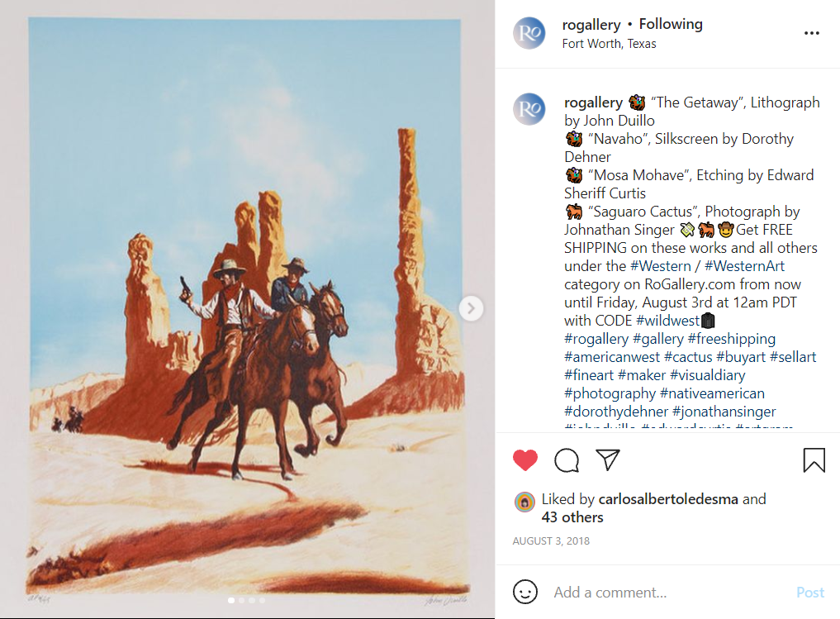Click the Post comment button
840x619 pixels.
tap(810, 593)
